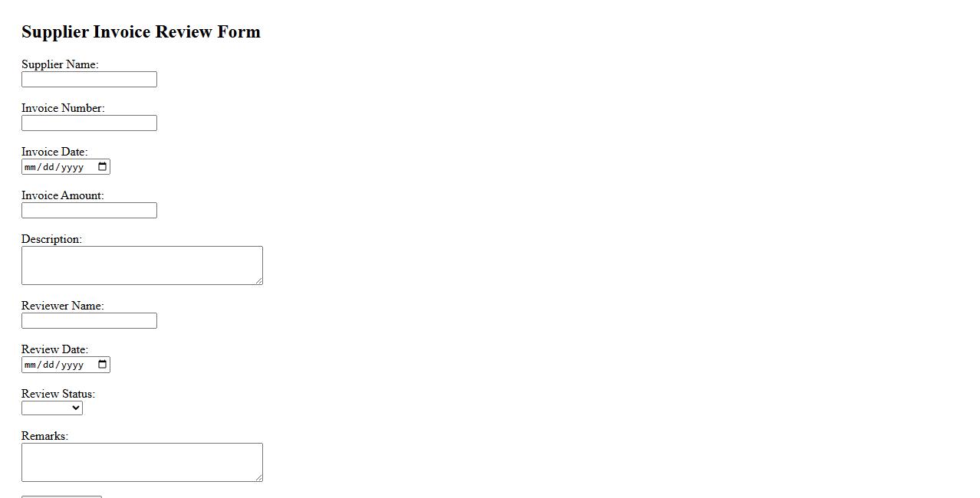Grab the Remarks box resize handle
980x498 pixels.
[259, 478]
